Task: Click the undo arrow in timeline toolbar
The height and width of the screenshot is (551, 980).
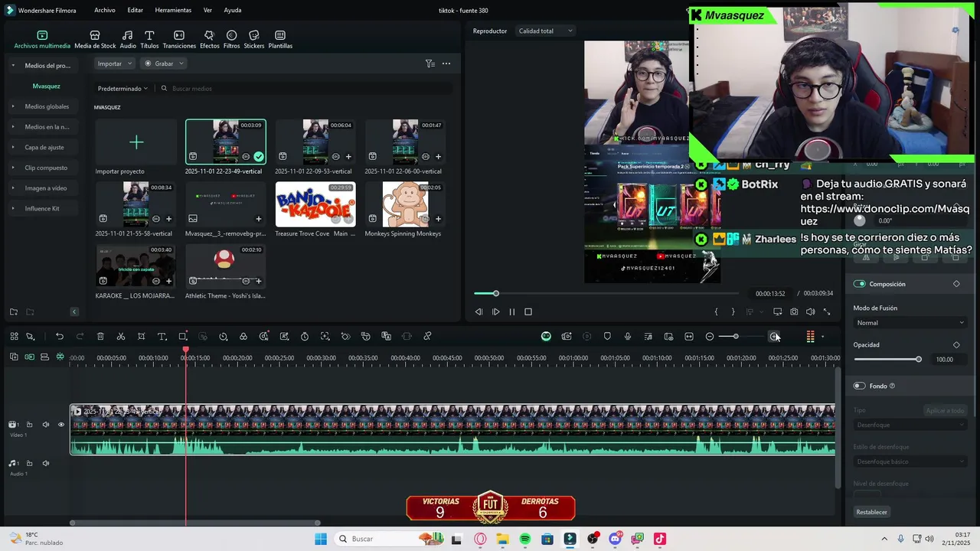Action: click(60, 337)
